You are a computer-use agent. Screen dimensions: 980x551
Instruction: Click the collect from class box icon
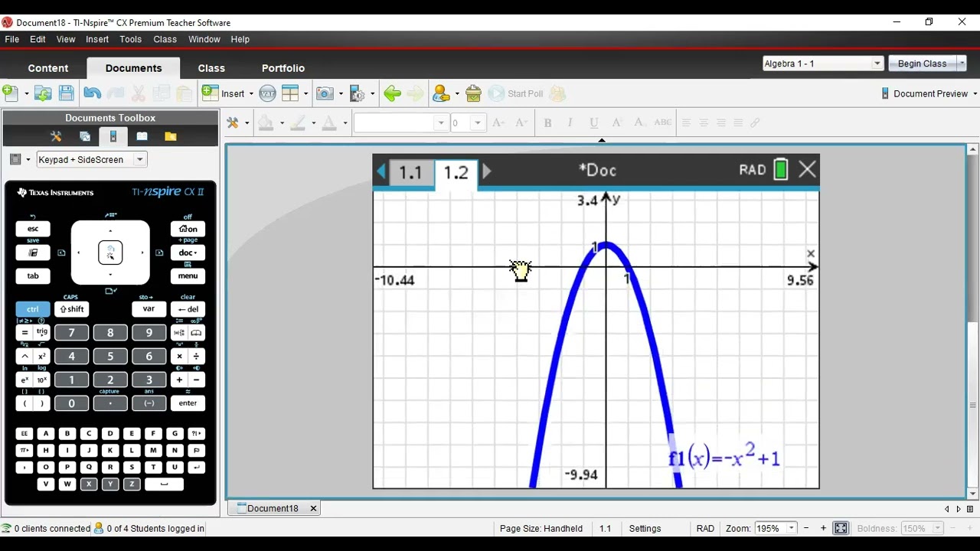473,93
